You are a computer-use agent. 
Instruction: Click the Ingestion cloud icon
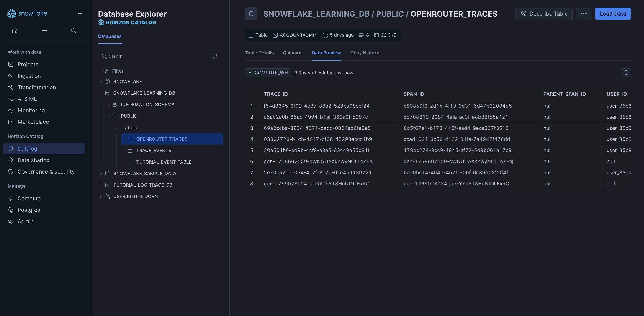click(11, 76)
